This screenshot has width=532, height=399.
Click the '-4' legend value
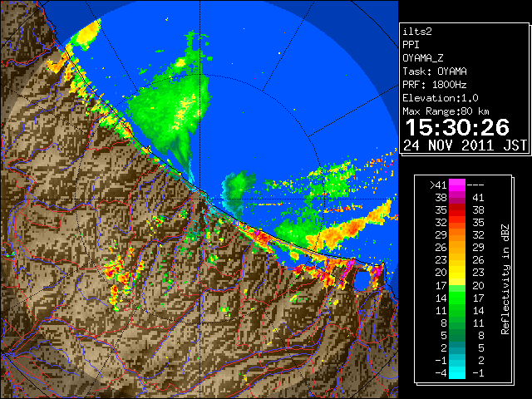pos(441,373)
